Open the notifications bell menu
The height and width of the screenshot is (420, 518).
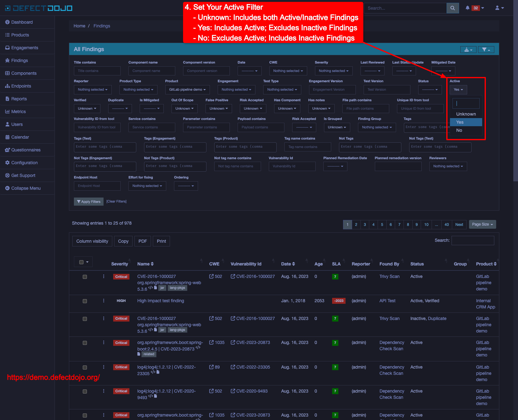click(x=474, y=8)
